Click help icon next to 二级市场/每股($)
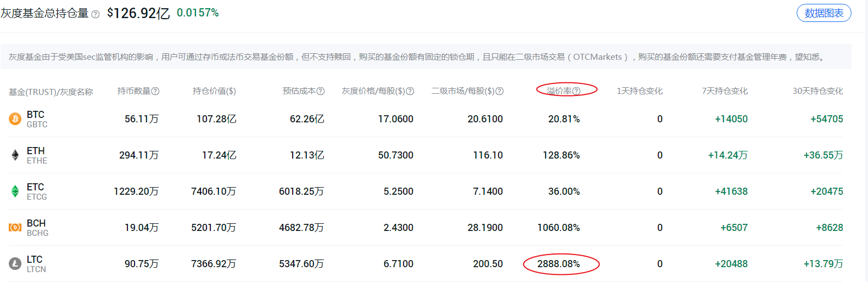Viewport: 868px width, 282px height. coord(500,91)
